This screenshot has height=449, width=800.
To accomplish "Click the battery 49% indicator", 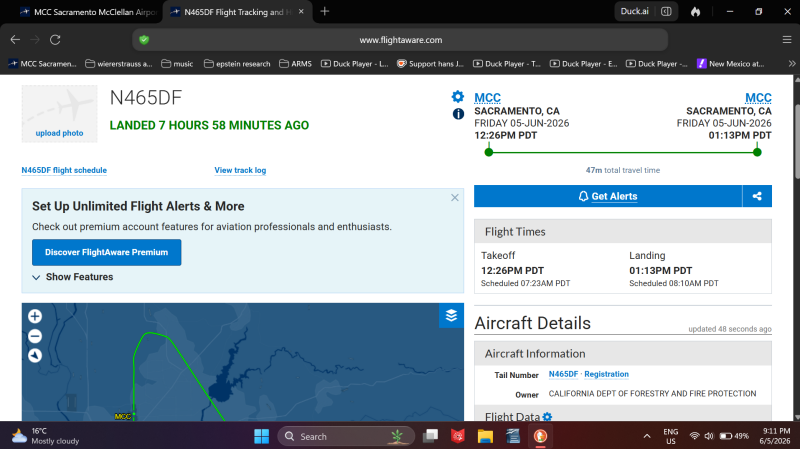I will [734, 436].
